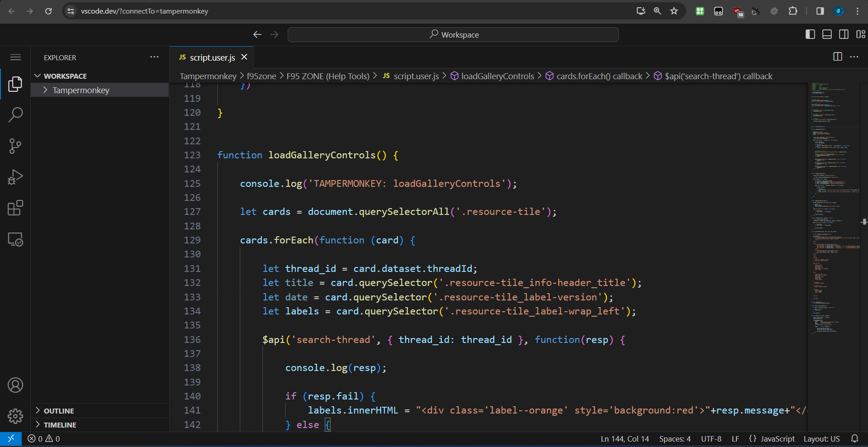Open the Manage gear menu
868x447 pixels.
[15, 416]
